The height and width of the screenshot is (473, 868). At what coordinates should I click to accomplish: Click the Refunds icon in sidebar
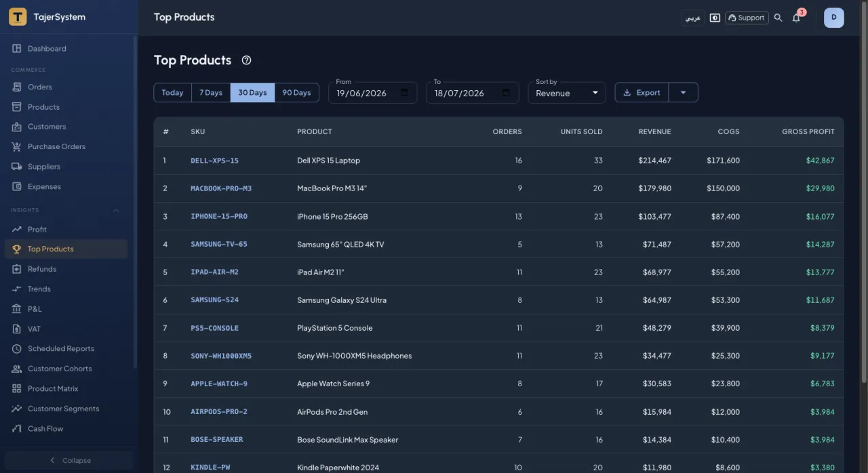[x=16, y=269]
